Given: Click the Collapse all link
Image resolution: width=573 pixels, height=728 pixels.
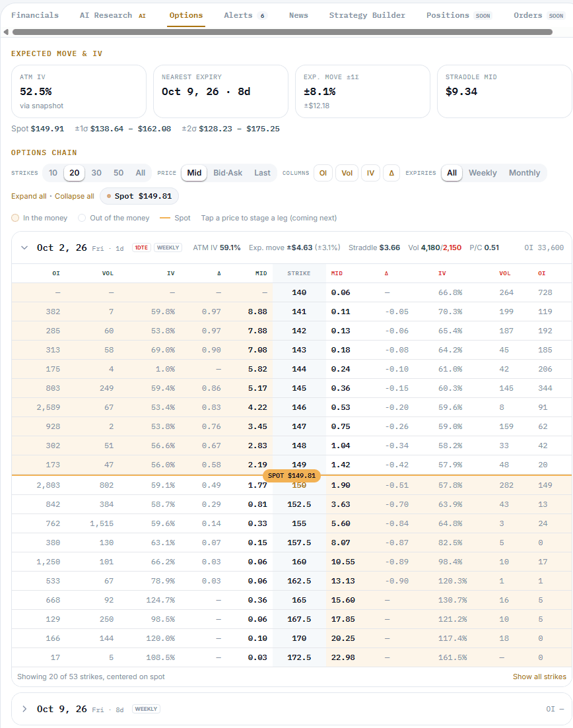Looking at the screenshot, I should point(75,196).
